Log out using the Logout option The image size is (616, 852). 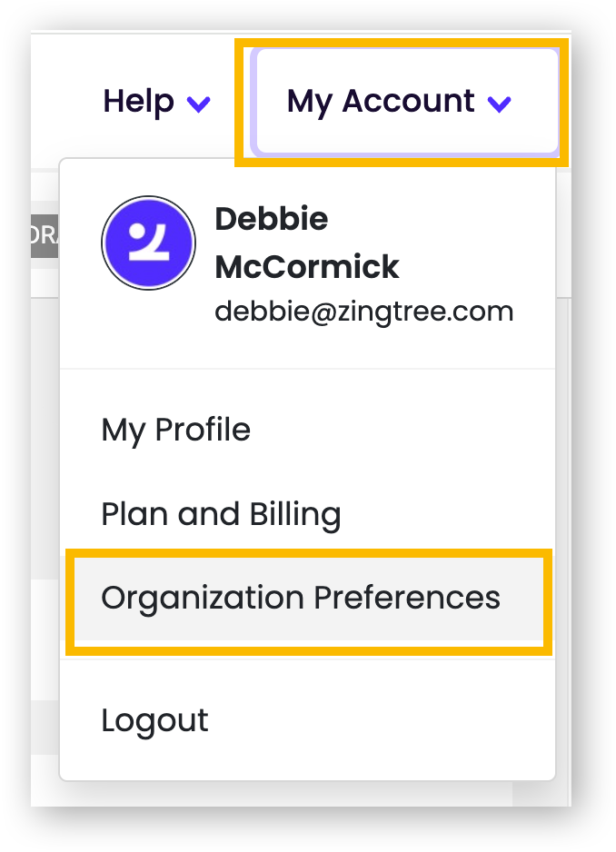[154, 720]
